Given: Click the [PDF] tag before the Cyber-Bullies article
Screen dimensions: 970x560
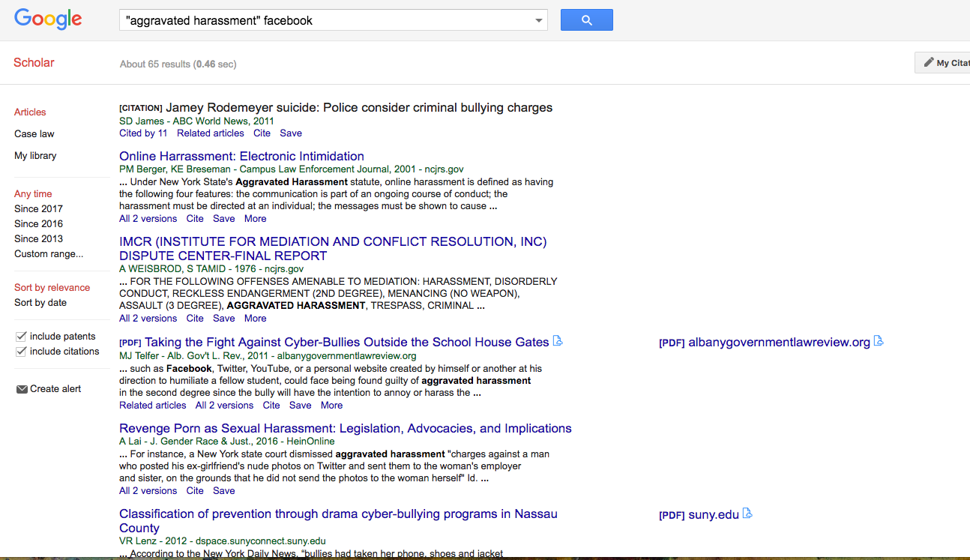Looking at the screenshot, I should (x=128, y=341).
